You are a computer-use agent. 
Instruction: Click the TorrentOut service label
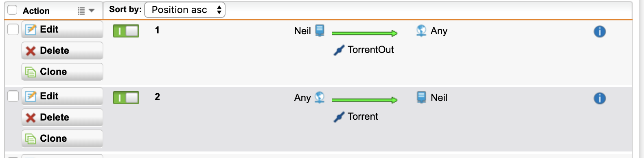click(371, 50)
